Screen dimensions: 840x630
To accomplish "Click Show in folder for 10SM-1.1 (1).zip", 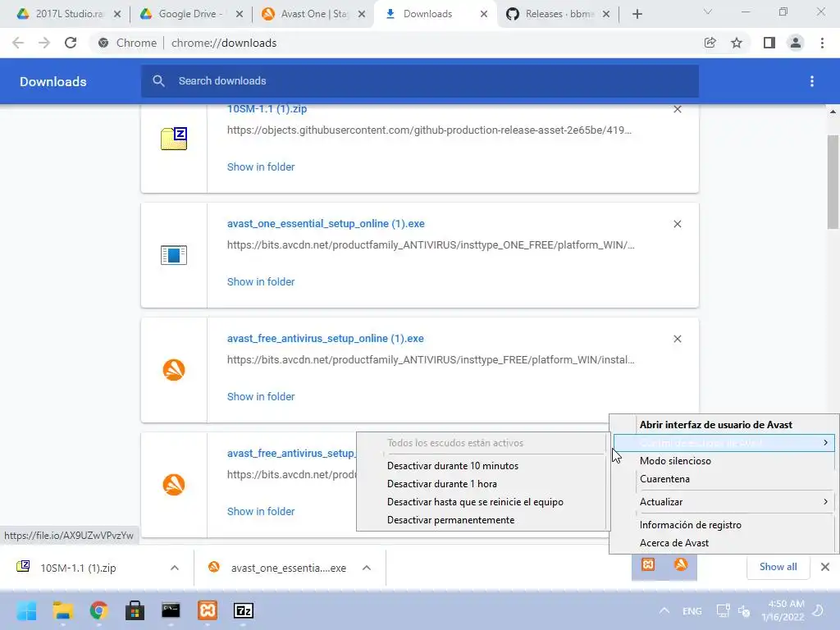I will pyautogui.click(x=261, y=167).
